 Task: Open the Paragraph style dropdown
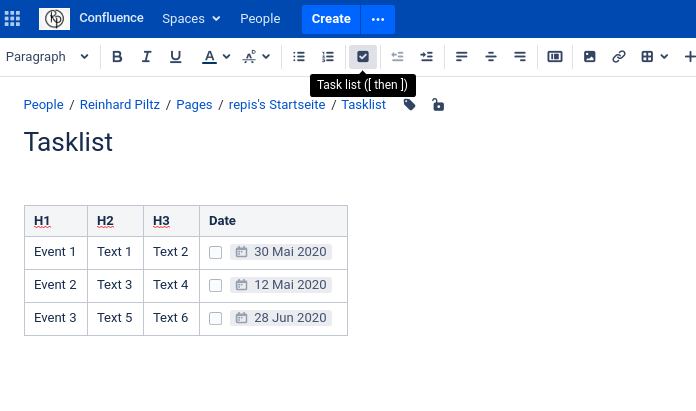(47, 57)
